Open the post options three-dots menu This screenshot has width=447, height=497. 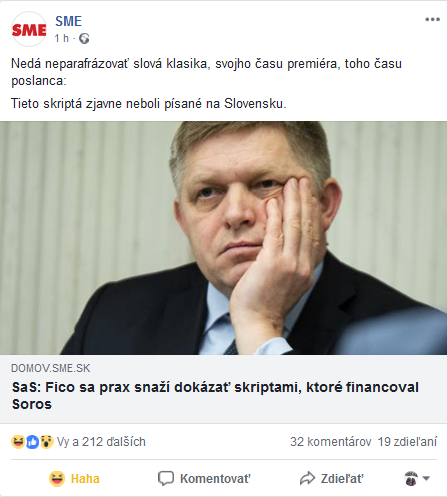click(432, 20)
